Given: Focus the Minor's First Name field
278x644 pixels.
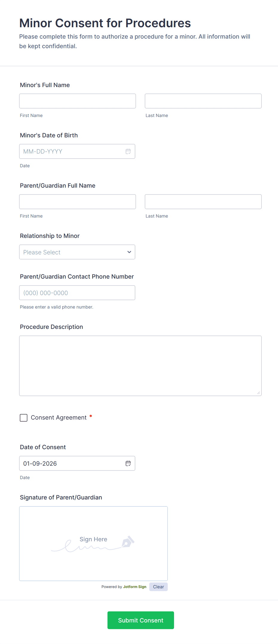Looking at the screenshot, I should point(77,101).
